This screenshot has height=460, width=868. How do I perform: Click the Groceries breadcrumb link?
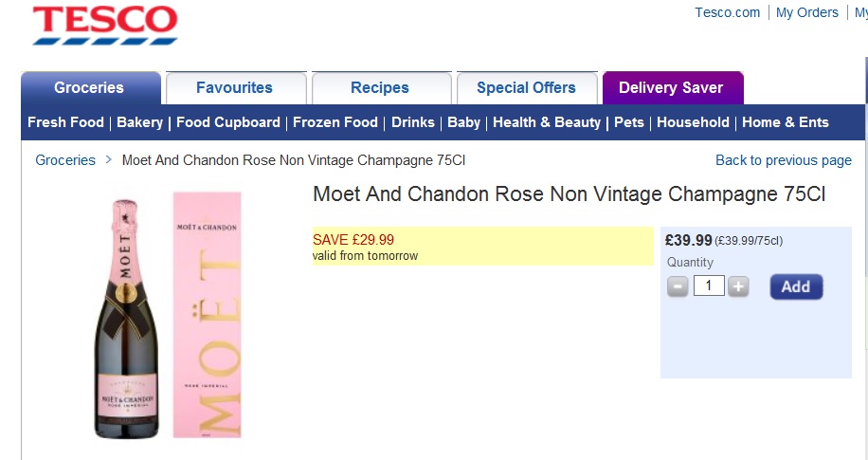(65, 160)
